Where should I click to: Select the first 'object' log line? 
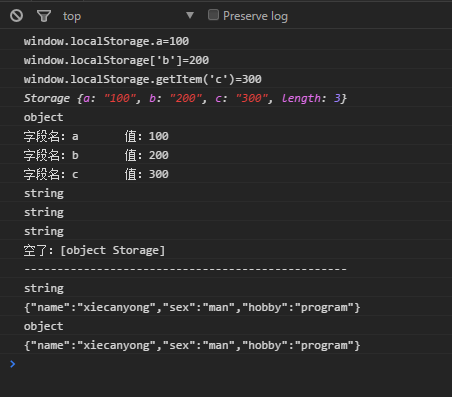point(43,117)
